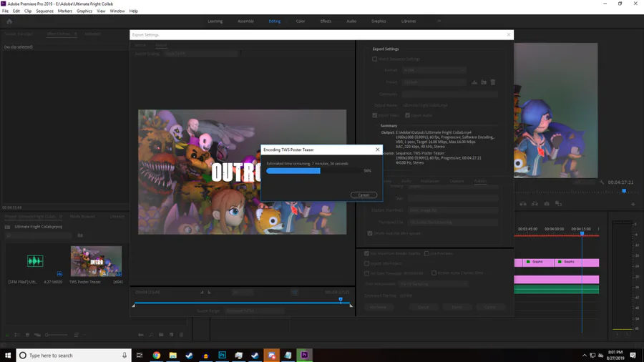Switch to the Effects workspace tab
This screenshot has width=644, height=362.
(326, 21)
